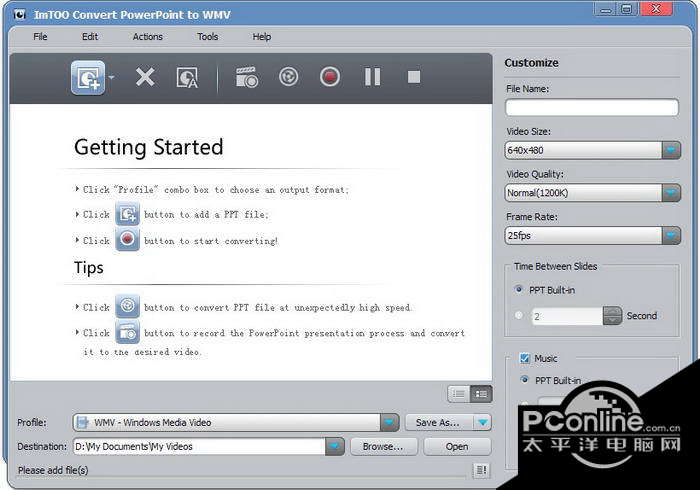
Task: Click the Please add file(s) status text
Action: (53, 470)
